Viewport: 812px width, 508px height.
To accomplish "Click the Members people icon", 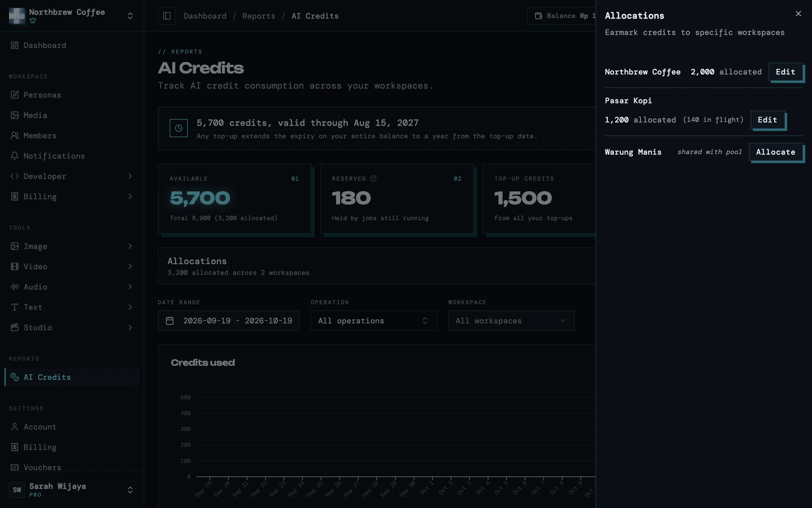I will coord(14,136).
